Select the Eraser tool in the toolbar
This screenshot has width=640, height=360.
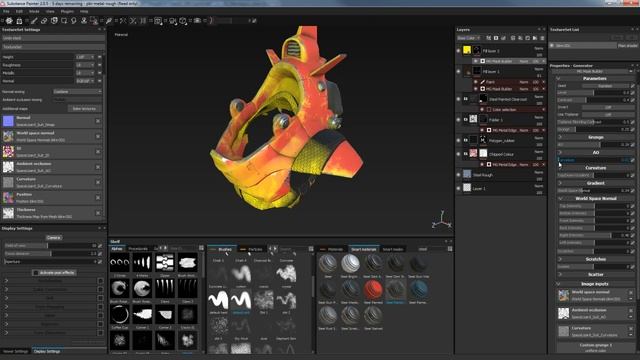click(x=44, y=20)
